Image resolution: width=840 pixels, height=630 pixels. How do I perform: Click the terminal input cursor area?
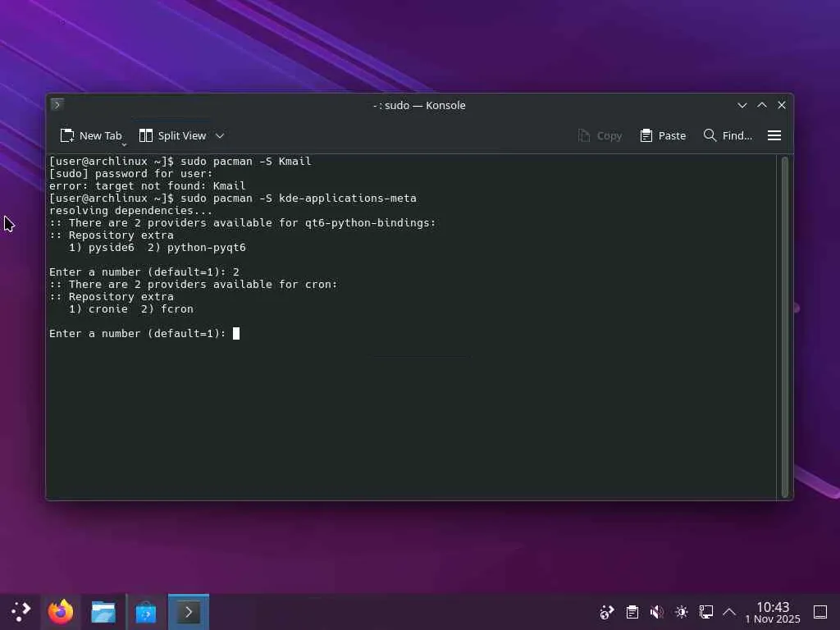click(236, 334)
